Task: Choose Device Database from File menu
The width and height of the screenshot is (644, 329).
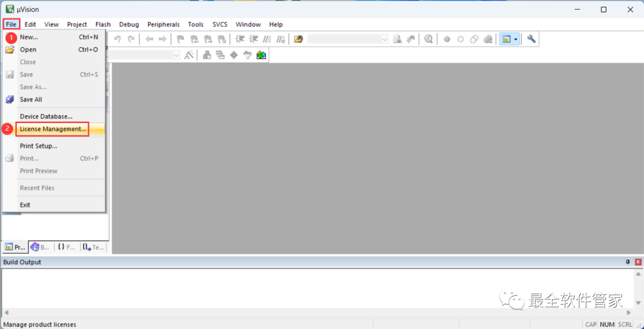Action: click(x=46, y=116)
